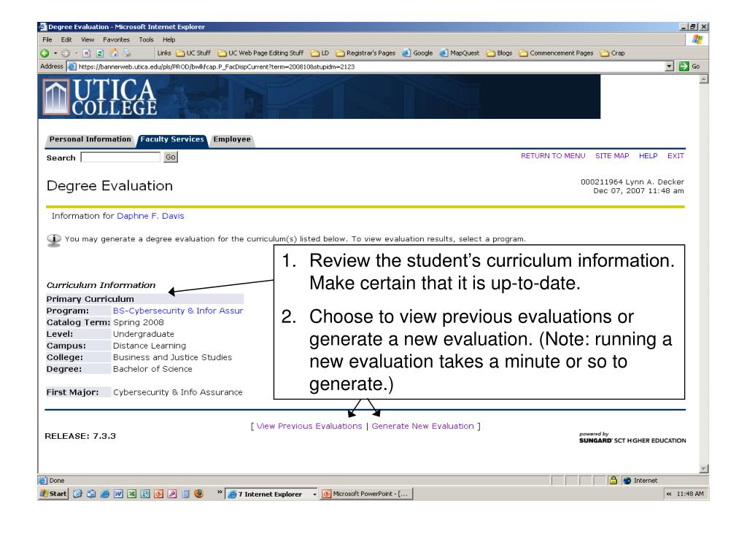Click the RETURN TO MENU link
Image resolution: width=747 pixels, height=560 pixels.
pyautogui.click(x=553, y=156)
